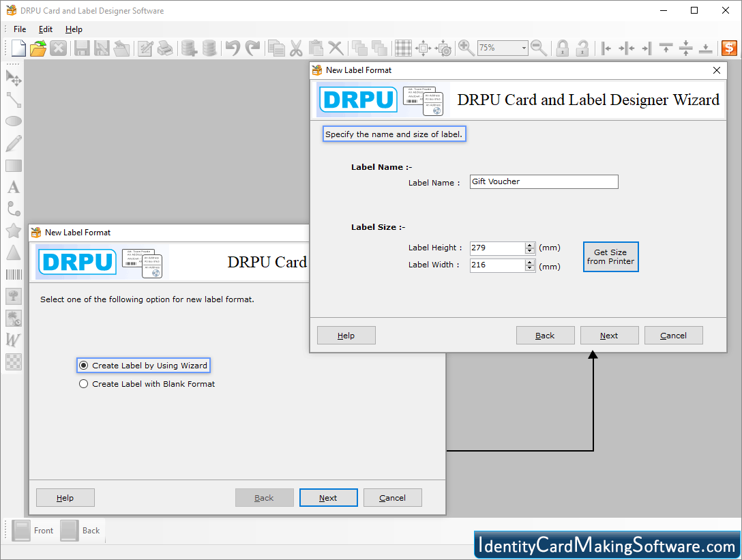This screenshot has width=742, height=560.
Task: Click Cancel in the option selection dialog
Action: pyautogui.click(x=392, y=498)
